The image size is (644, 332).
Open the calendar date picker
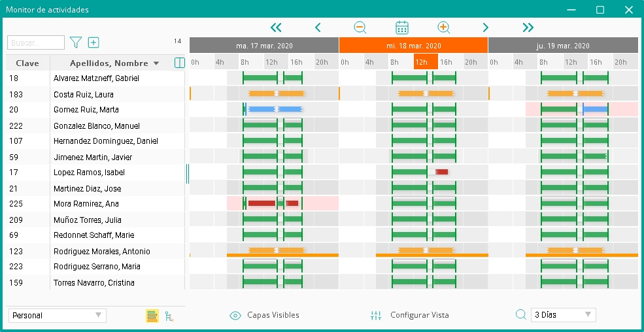402,27
